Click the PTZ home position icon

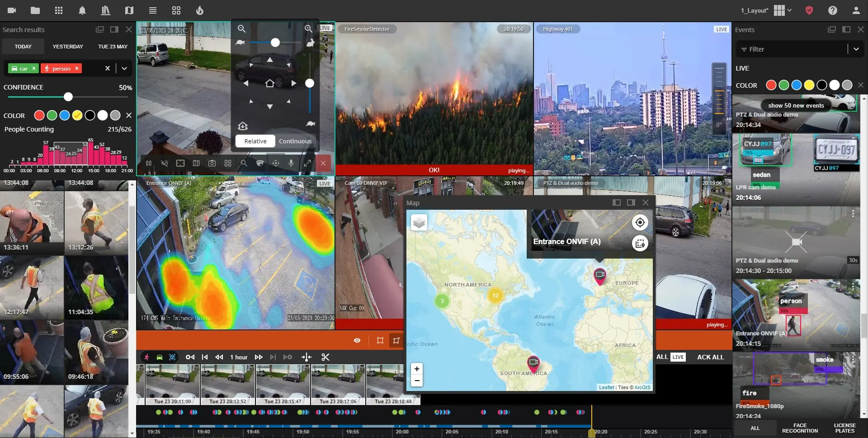pos(270,83)
